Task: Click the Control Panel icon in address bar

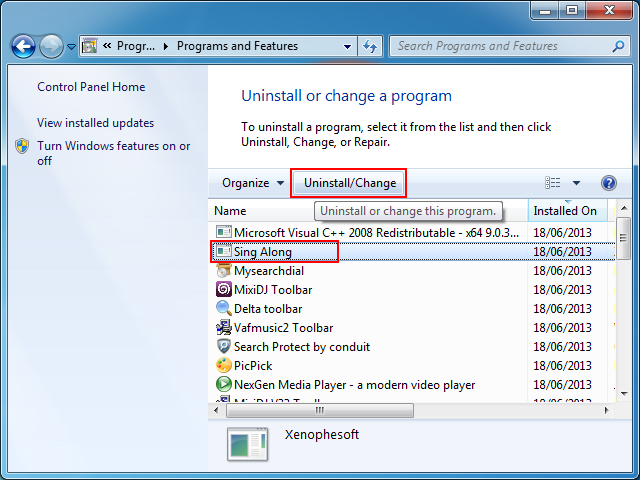Action: coord(89,46)
